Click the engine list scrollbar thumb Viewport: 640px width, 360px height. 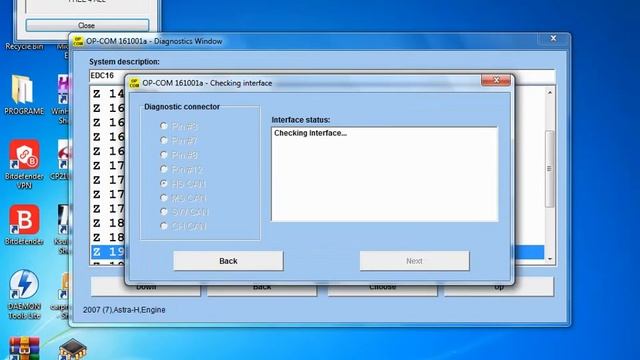(x=550, y=169)
